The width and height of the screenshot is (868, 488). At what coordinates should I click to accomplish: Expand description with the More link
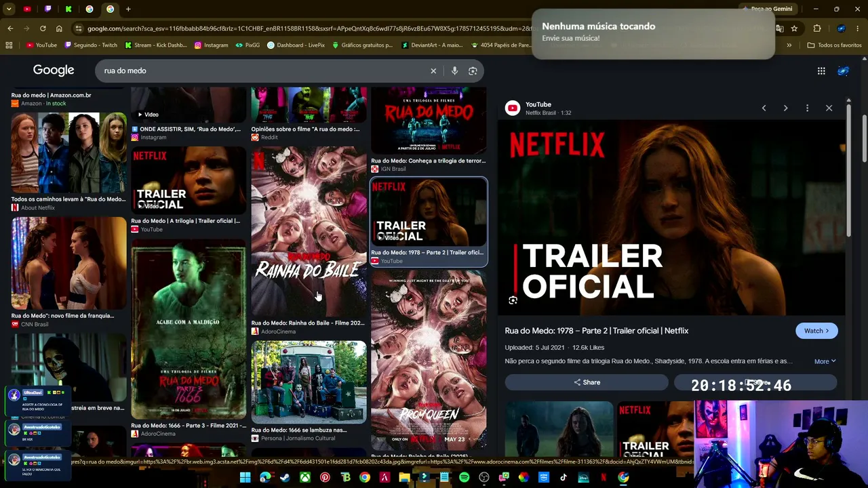[825, 361]
